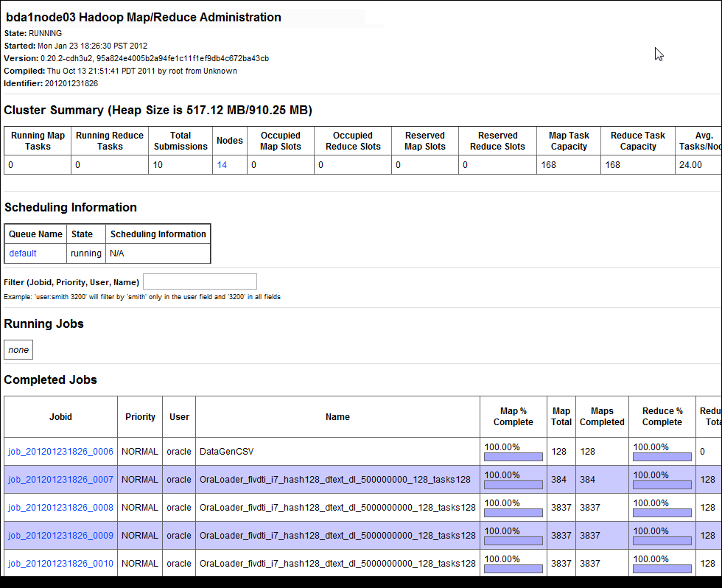
Task: Click the Running Map Tasks header
Action: tap(38, 141)
